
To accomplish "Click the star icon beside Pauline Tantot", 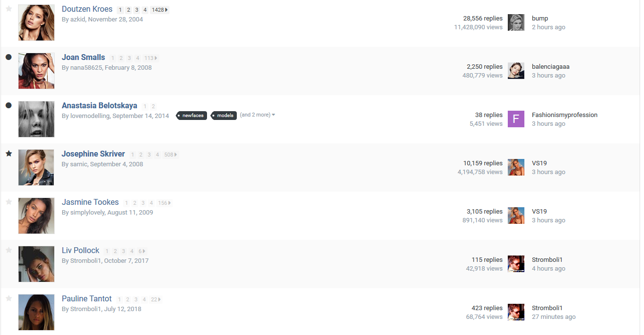I will 9,298.
